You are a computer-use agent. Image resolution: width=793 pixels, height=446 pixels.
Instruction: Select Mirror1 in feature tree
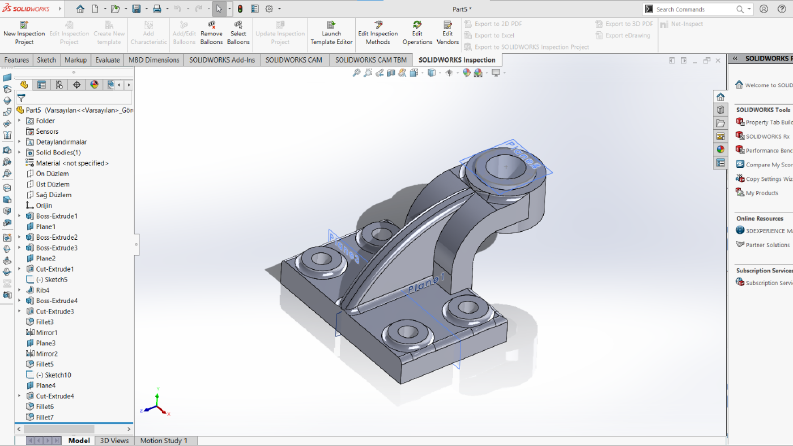coord(47,332)
